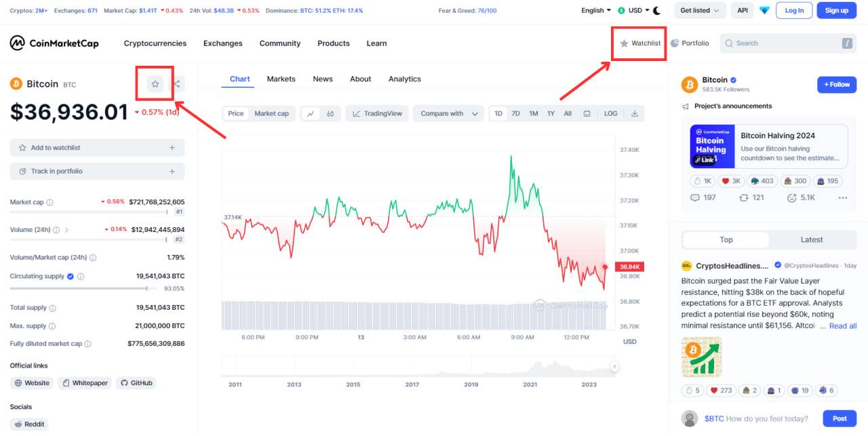Click the diamond rewards icon
This screenshot has height=436, width=868.
(765, 10)
